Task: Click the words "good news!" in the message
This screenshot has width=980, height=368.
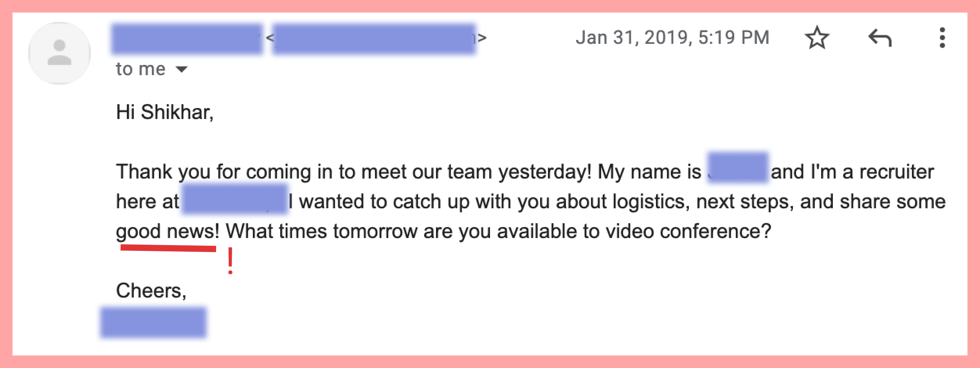Action: point(168,231)
